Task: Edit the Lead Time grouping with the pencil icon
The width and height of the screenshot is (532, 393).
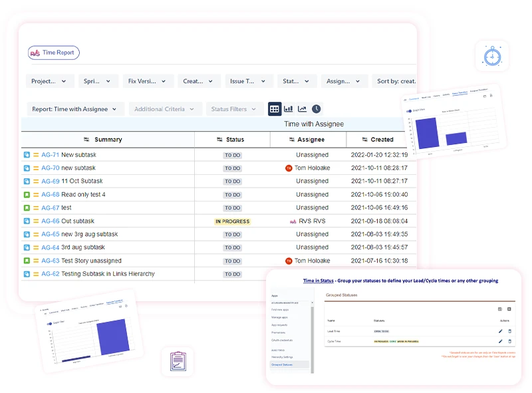Action: [x=500, y=330]
